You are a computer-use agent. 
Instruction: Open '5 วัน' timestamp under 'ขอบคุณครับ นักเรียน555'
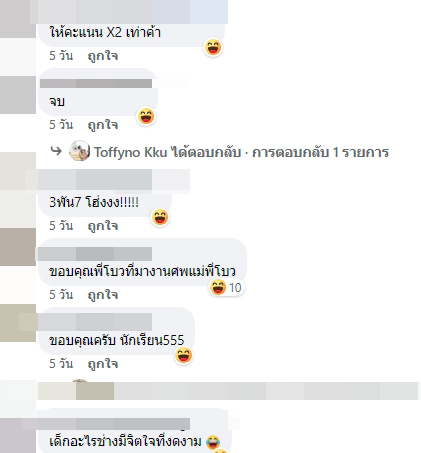[x=61, y=363]
